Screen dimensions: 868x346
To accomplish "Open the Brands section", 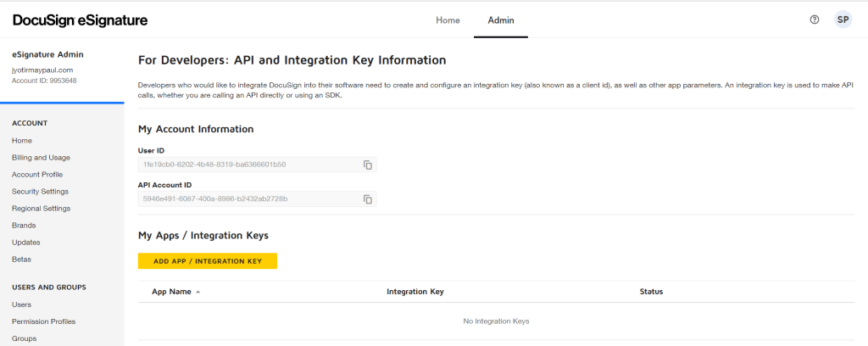I will point(24,226).
